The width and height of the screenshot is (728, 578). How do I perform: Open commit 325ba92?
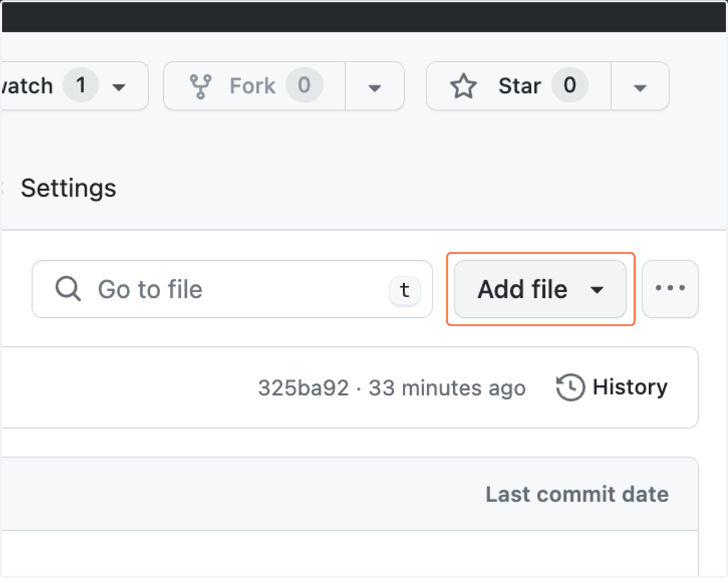[303, 388]
